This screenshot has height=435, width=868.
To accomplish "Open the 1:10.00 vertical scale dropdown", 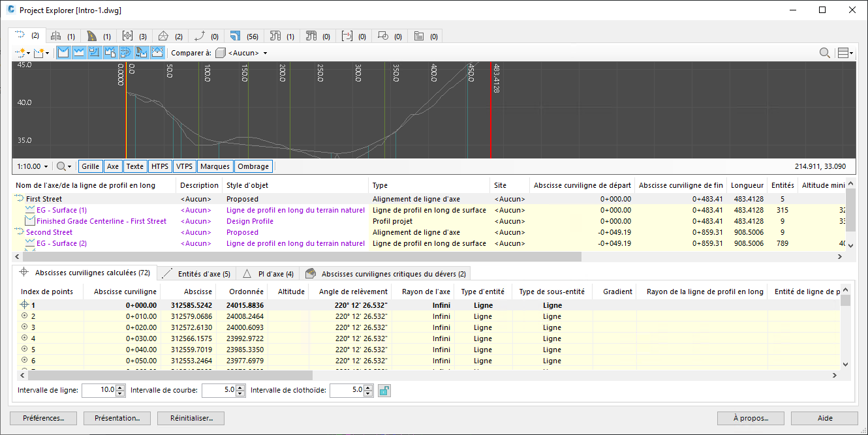I will (33, 166).
